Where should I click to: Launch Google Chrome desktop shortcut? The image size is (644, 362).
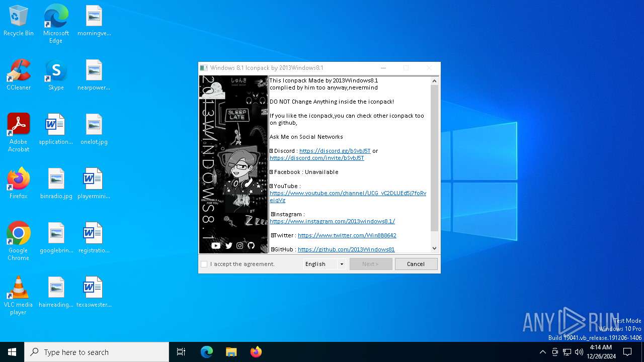19,241
